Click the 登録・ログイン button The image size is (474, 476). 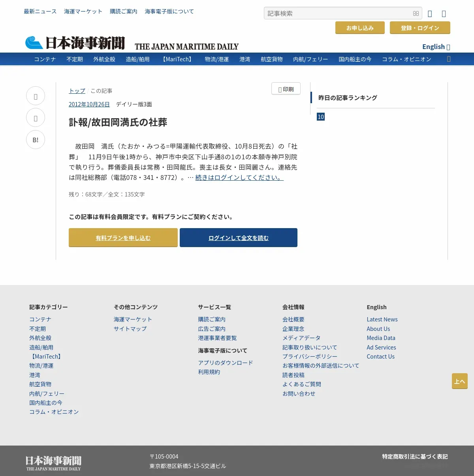coord(420,28)
